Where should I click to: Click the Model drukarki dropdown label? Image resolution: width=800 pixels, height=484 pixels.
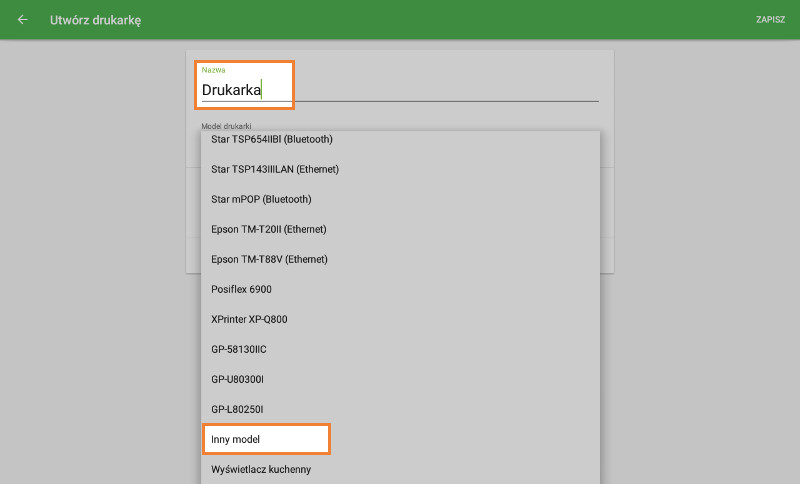click(225, 126)
